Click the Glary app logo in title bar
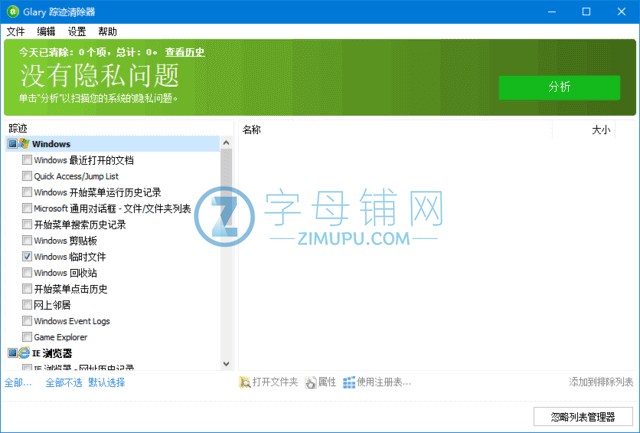Viewport: 640px width, 433px height. pos(13,12)
